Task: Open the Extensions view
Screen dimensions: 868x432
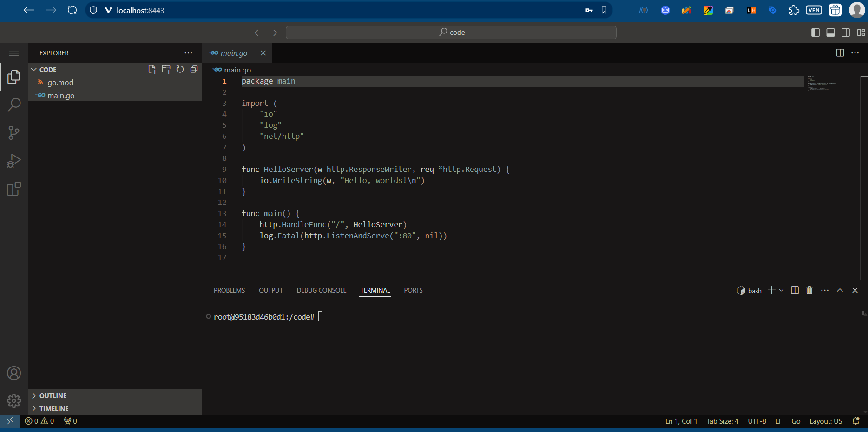Action: [14, 189]
